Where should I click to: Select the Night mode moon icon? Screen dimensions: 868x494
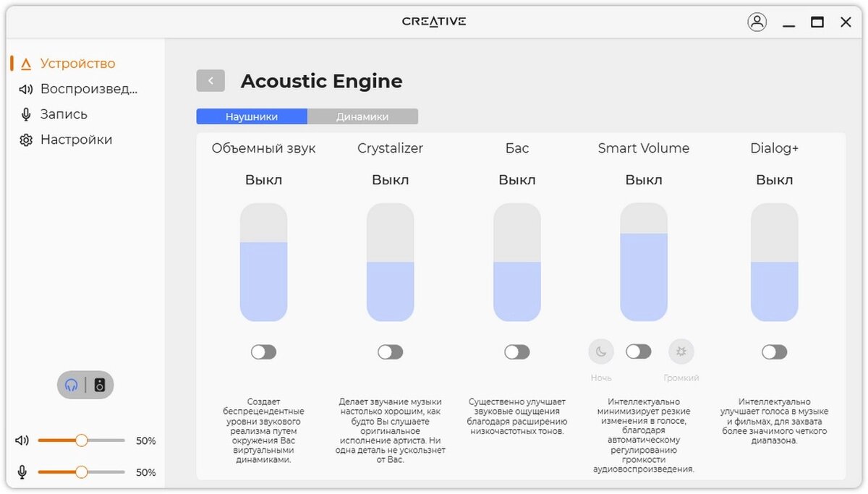(x=600, y=352)
